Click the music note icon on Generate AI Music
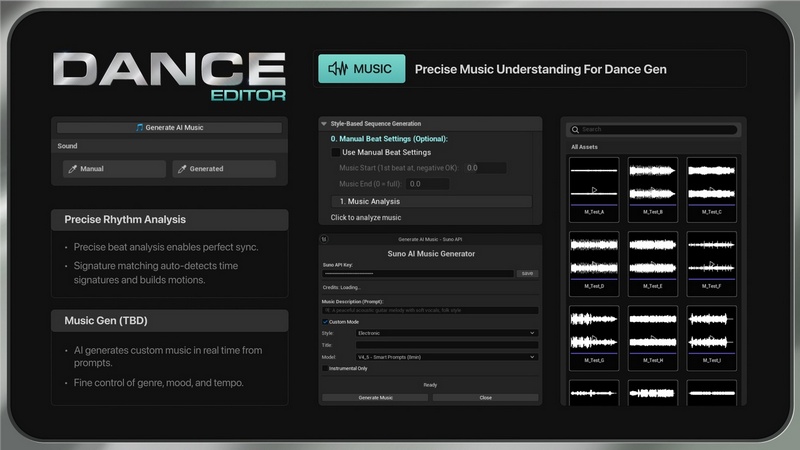The width and height of the screenshot is (800, 450). coord(140,128)
